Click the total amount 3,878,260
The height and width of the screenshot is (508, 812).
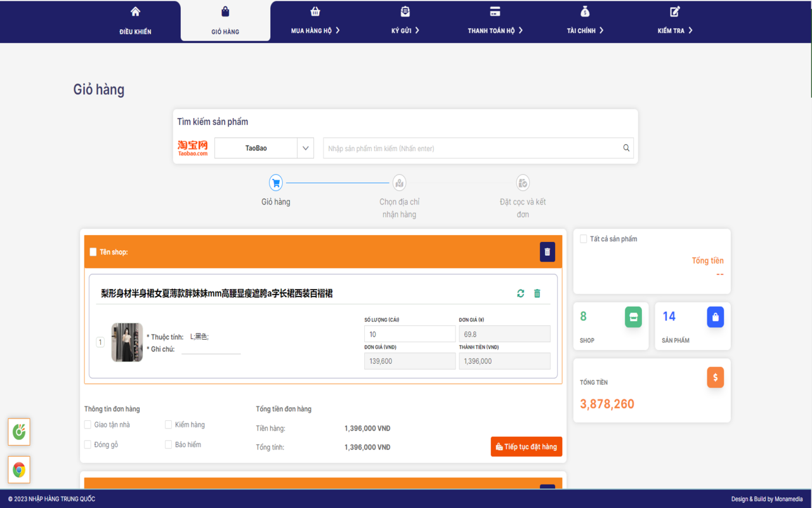click(x=607, y=404)
